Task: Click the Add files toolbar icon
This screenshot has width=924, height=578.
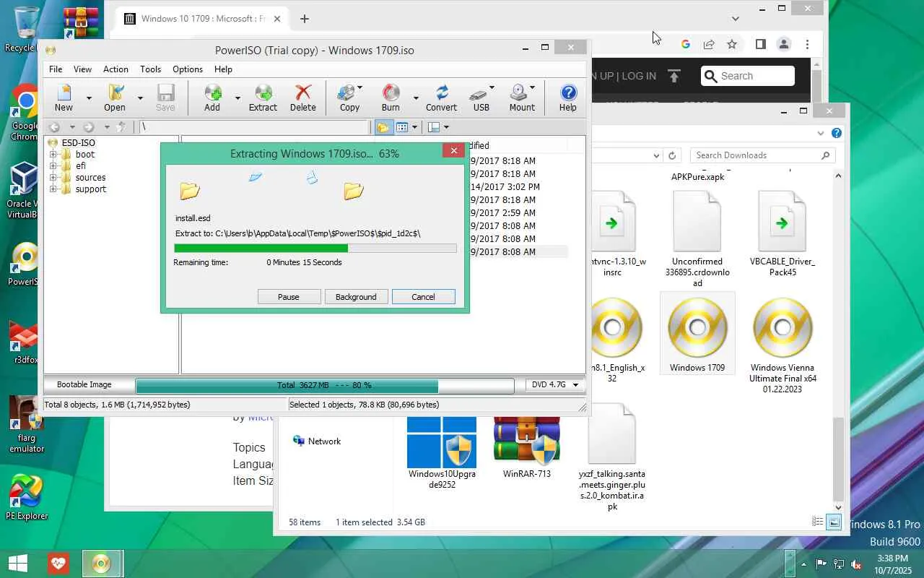Action: tap(212, 98)
